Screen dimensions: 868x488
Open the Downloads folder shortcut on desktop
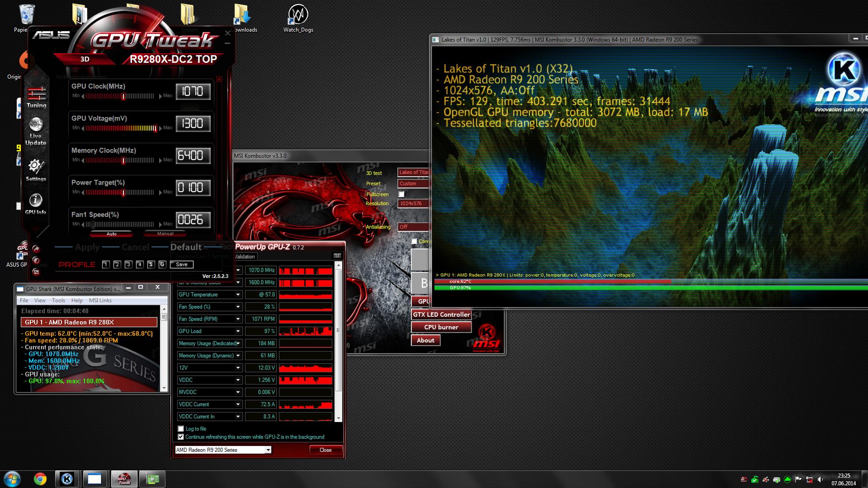(242, 18)
